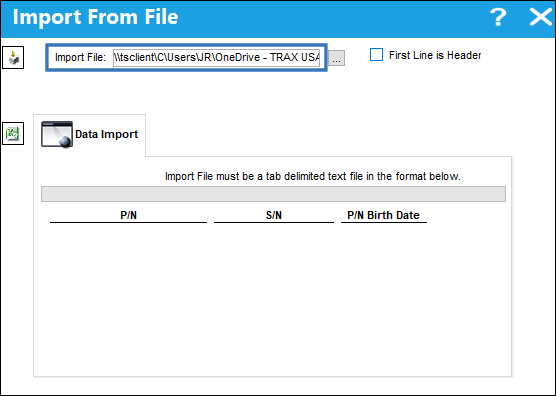Click the gray progress bar

273,194
